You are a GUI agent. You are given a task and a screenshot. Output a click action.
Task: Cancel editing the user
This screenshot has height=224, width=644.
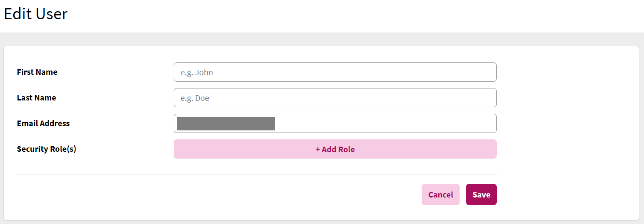pos(440,195)
